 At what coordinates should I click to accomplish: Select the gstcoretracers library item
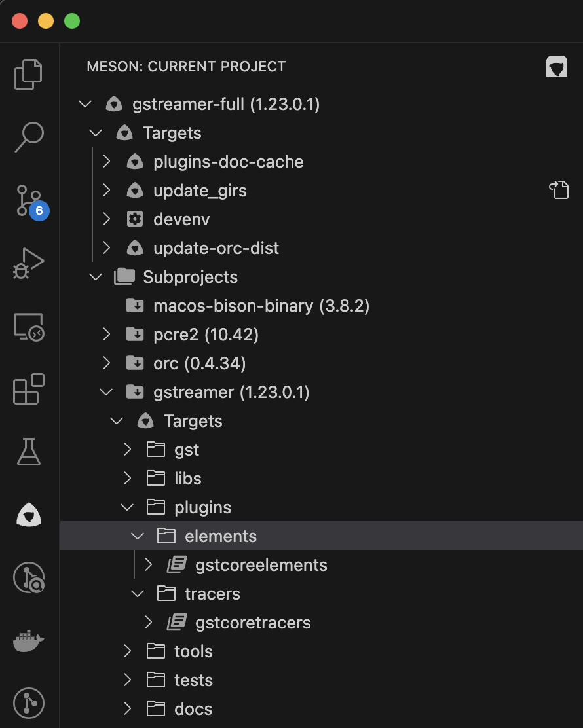[253, 623]
